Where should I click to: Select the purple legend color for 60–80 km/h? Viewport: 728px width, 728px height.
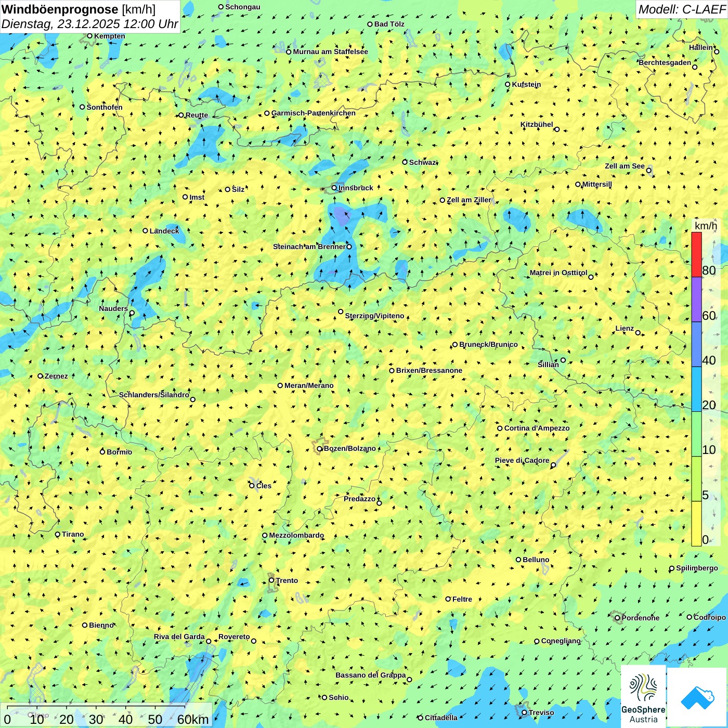[x=696, y=300]
